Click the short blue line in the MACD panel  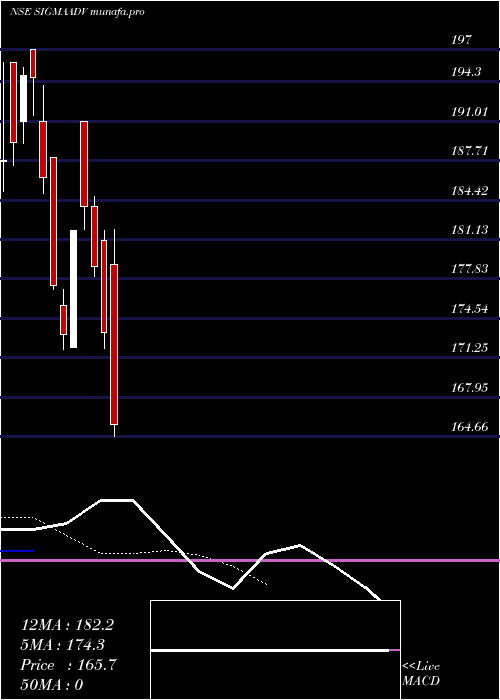coord(17,551)
